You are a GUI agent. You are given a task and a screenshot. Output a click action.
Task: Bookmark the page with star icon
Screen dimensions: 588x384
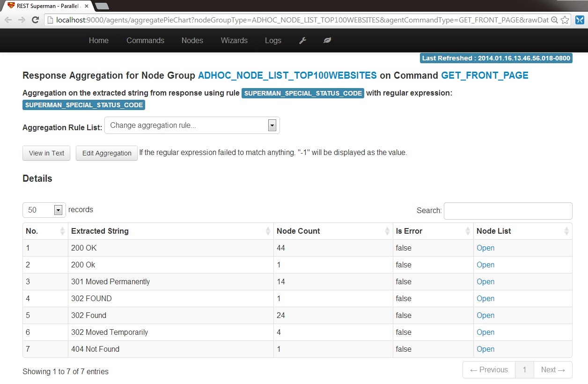[x=565, y=20]
